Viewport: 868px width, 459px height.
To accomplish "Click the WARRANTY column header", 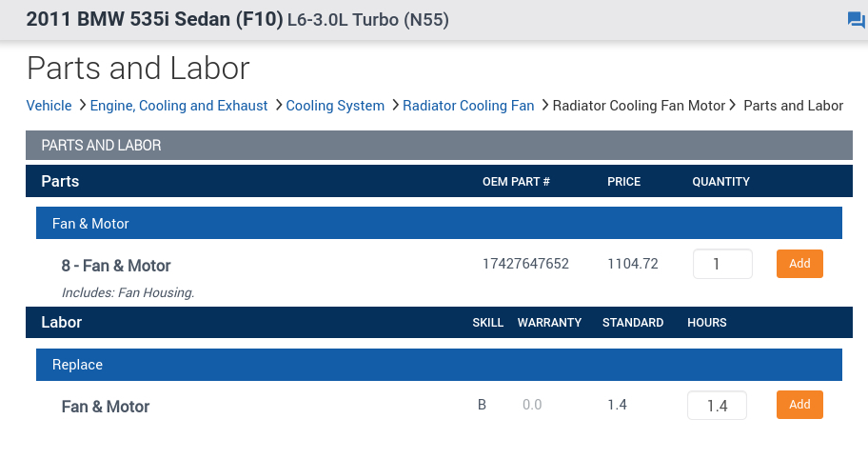I will tap(549, 323).
